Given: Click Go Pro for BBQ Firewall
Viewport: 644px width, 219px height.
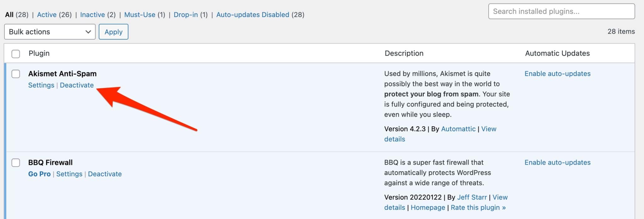Looking at the screenshot, I should coord(39,174).
